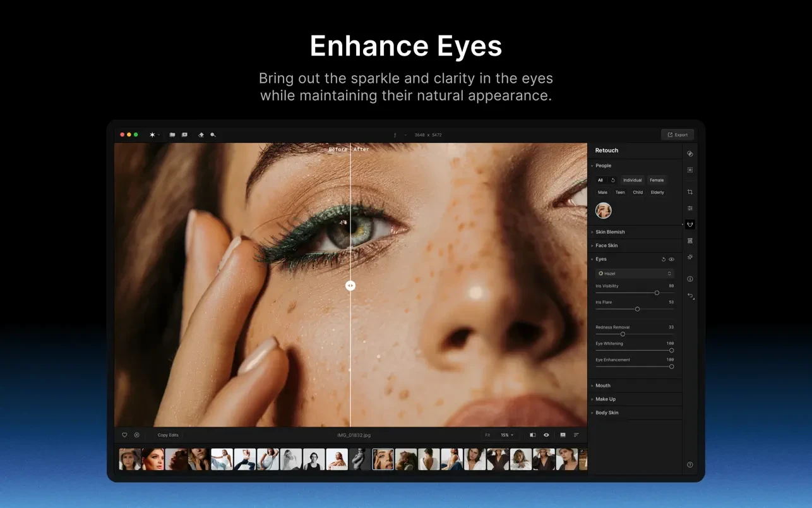Select the Crop tool in right sidebar
The height and width of the screenshot is (508, 812).
click(690, 192)
